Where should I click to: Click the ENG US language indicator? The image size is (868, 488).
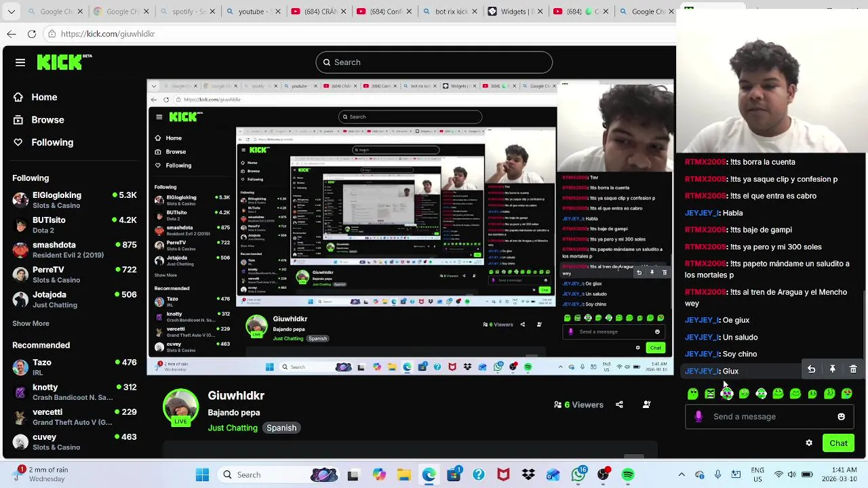(x=757, y=474)
